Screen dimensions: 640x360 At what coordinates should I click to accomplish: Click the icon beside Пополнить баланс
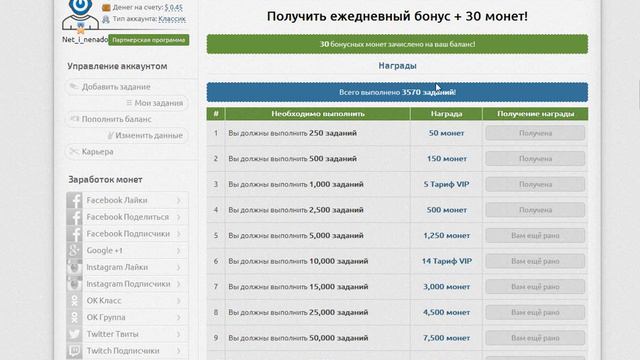tap(75, 119)
